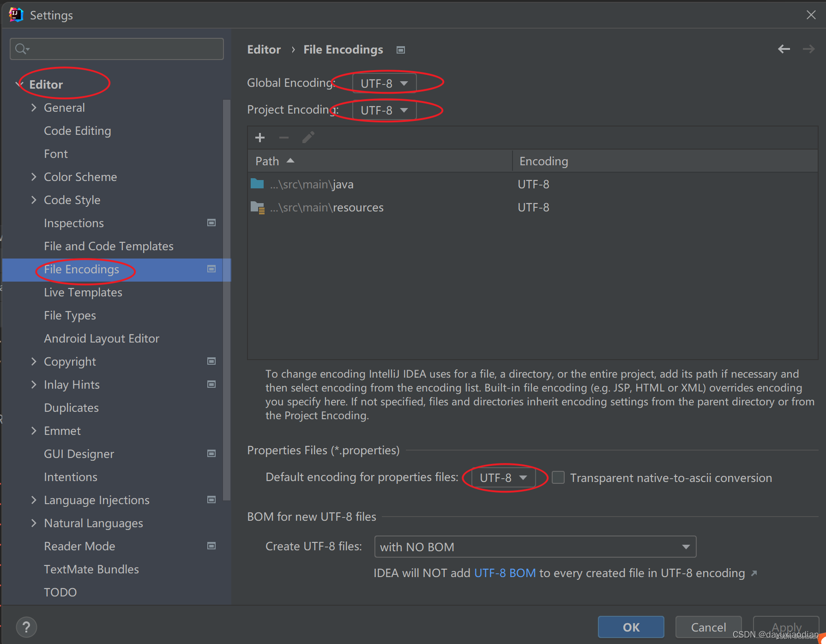826x644 pixels.
Task: Click project-level icon next to File Encodings title
Action: [401, 50]
